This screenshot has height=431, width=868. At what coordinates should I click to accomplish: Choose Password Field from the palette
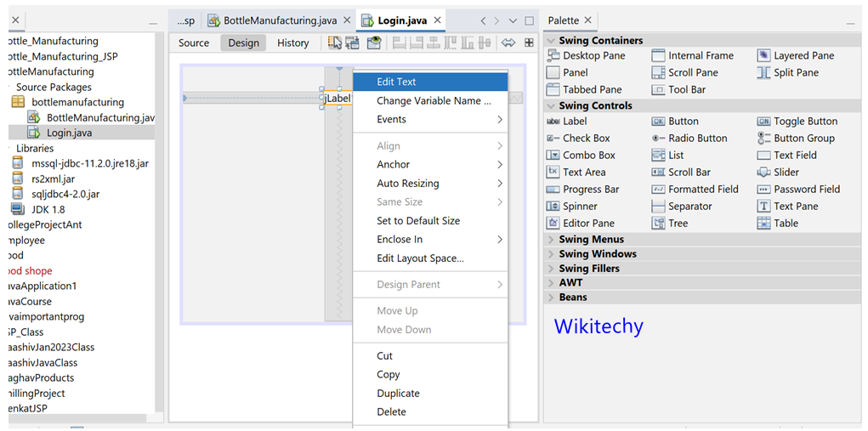tap(799, 190)
